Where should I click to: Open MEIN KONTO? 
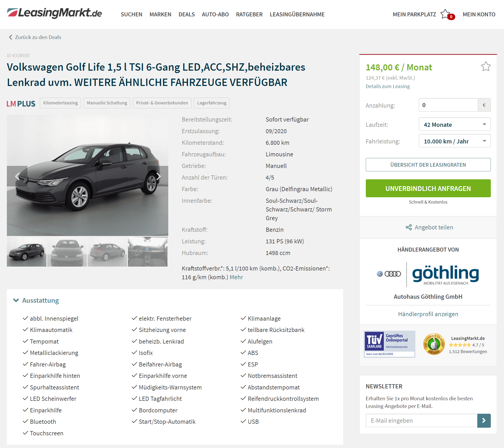point(479,15)
